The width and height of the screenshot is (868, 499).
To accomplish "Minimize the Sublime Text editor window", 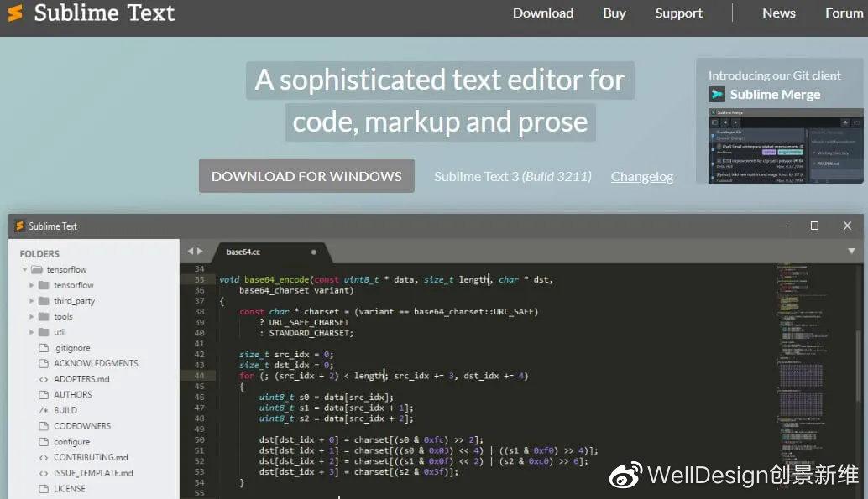I will 782,226.
